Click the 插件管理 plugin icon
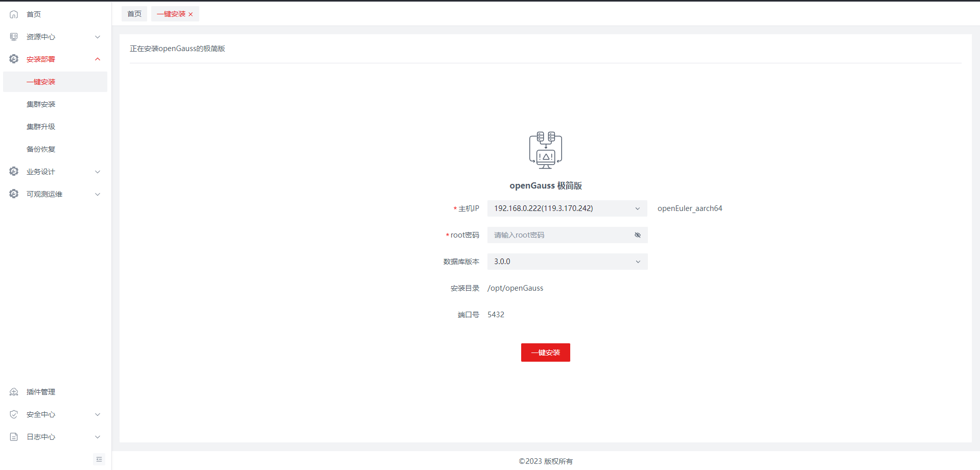The width and height of the screenshot is (980, 470). point(14,392)
